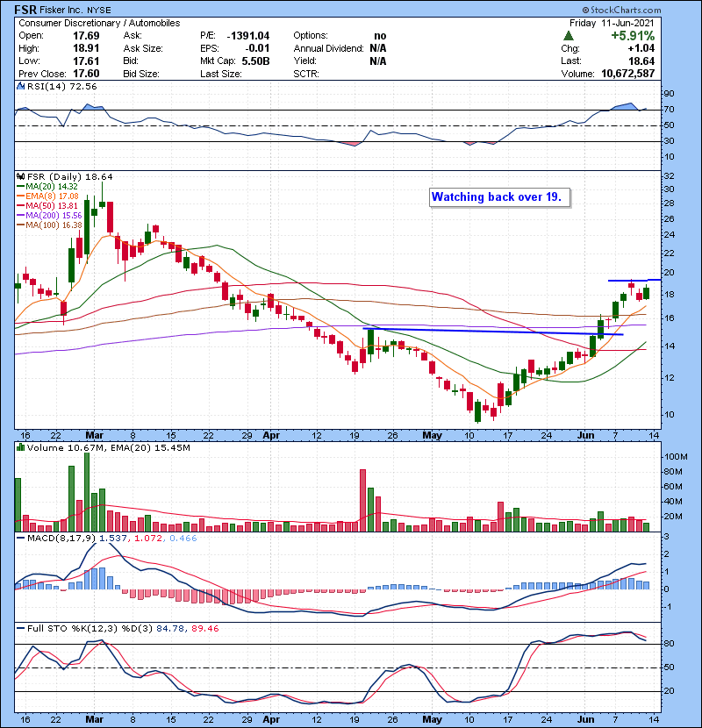Click the Friday 11-Jun-2021 date label
Image resolution: width=702 pixels, height=728 pixels.
[x=612, y=23]
